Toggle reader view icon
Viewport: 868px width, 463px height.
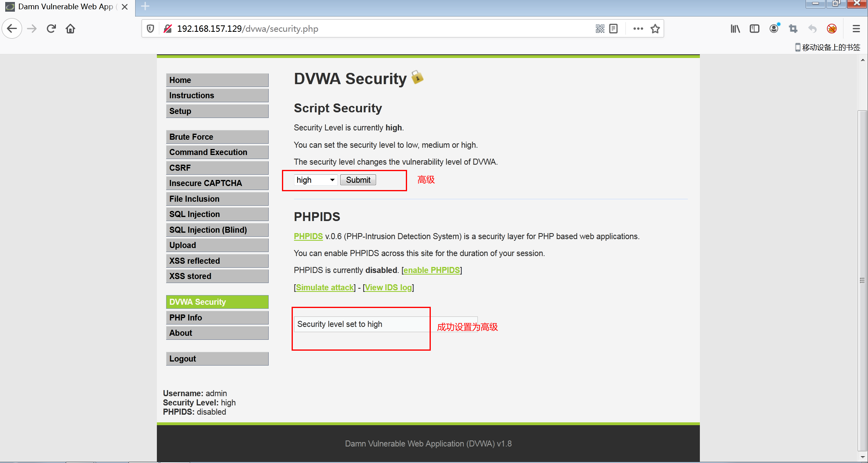pyautogui.click(x=613, y=29)
